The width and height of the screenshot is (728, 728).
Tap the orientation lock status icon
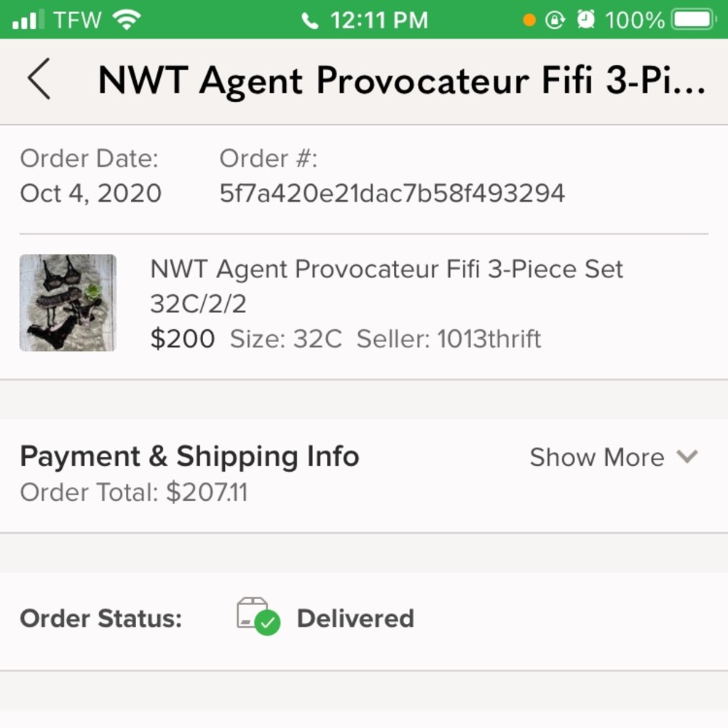555,20
